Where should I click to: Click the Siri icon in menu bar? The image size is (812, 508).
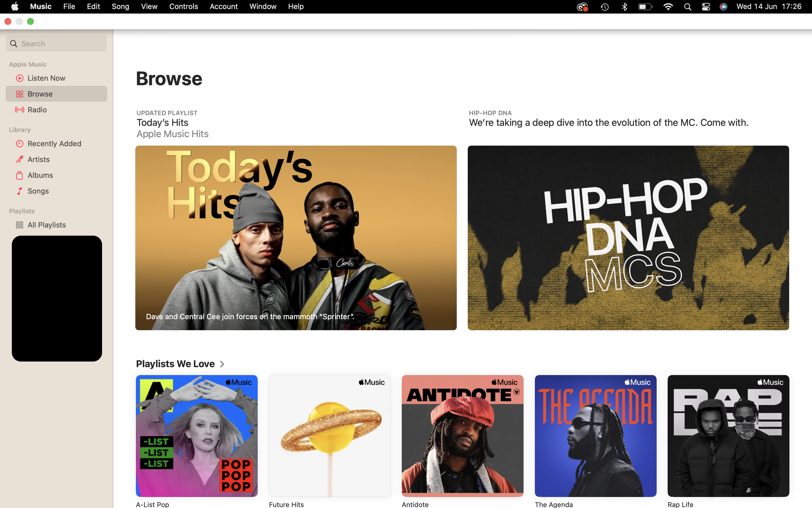723,7
